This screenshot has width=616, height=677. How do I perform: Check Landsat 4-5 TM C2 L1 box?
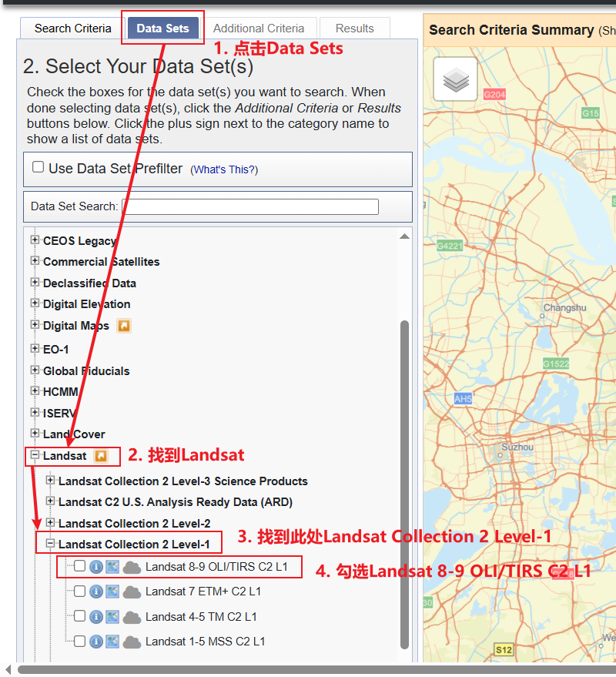[x=79, y=615]
